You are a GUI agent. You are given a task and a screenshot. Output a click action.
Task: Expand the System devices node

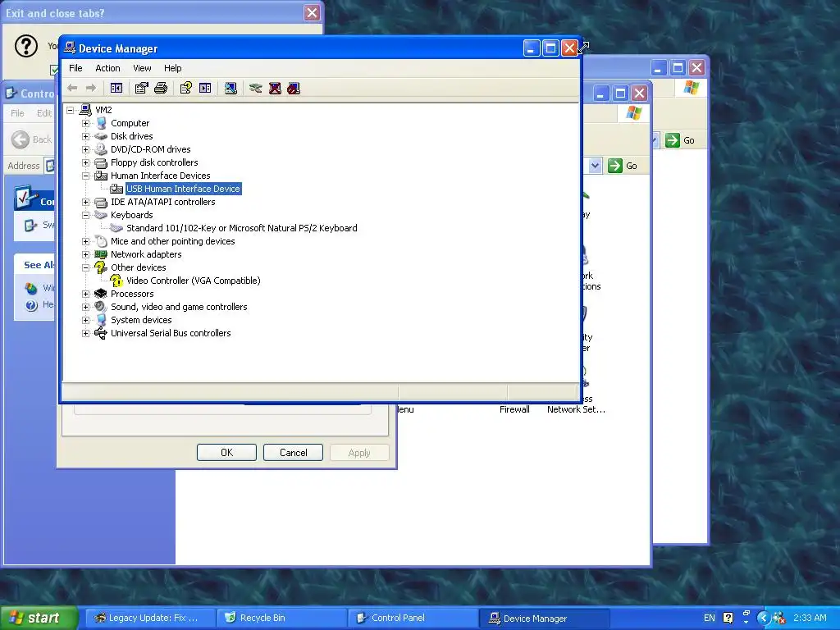tap(85, 320)
